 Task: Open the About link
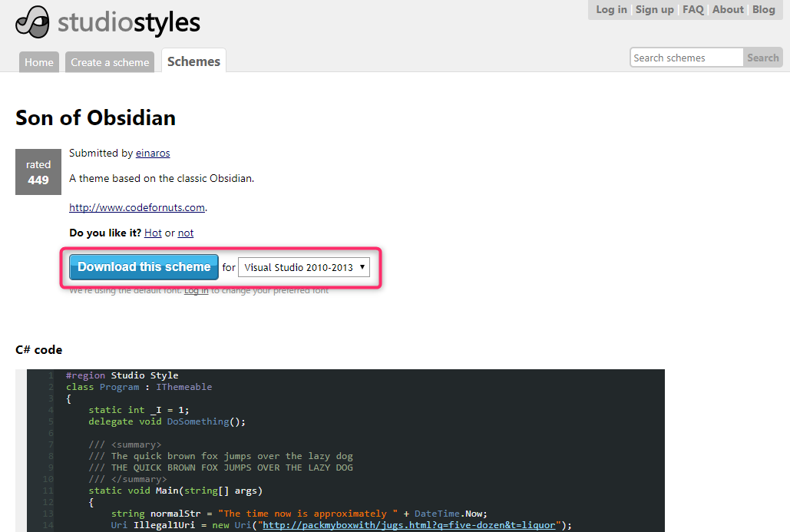coord(728,9)
